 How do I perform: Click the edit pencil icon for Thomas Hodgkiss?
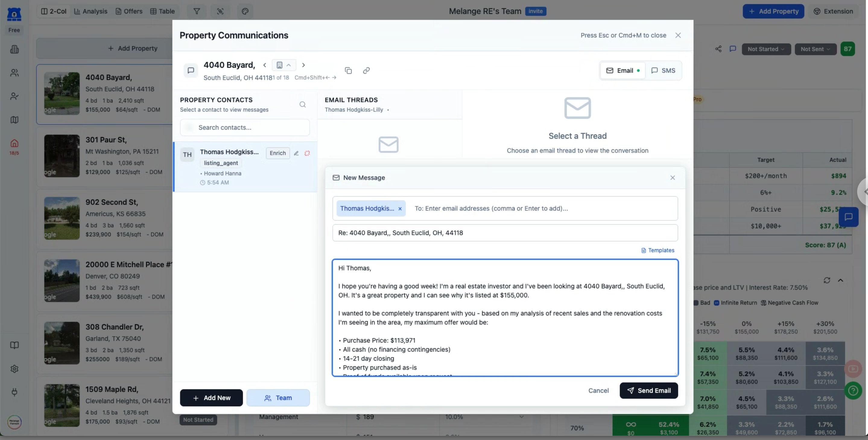(296, 153)
